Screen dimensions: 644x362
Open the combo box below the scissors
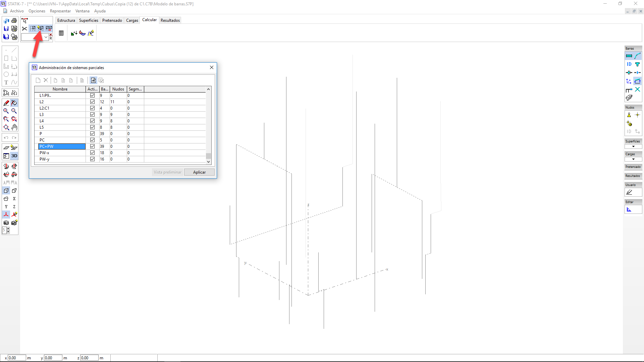click(46, 37)
